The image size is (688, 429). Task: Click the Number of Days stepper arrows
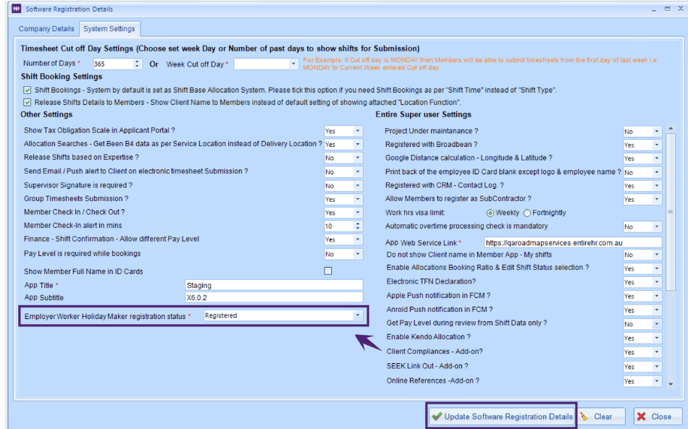point(137,64)
